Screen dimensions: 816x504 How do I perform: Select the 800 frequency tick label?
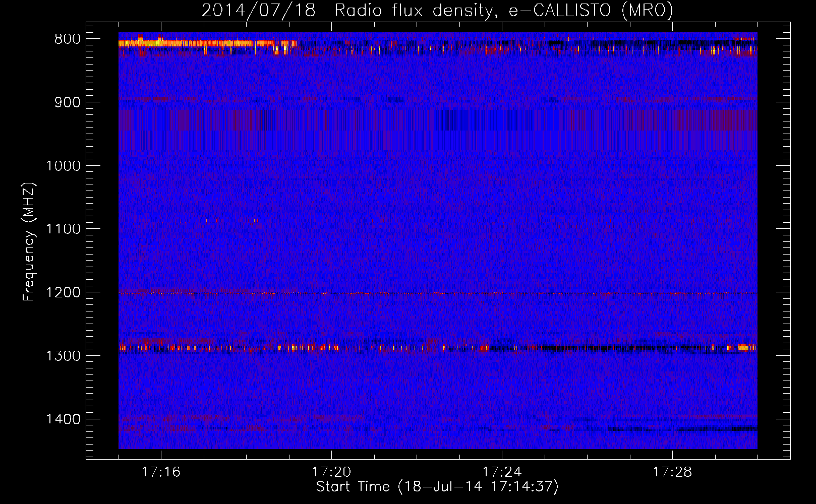tap(68, 39)
